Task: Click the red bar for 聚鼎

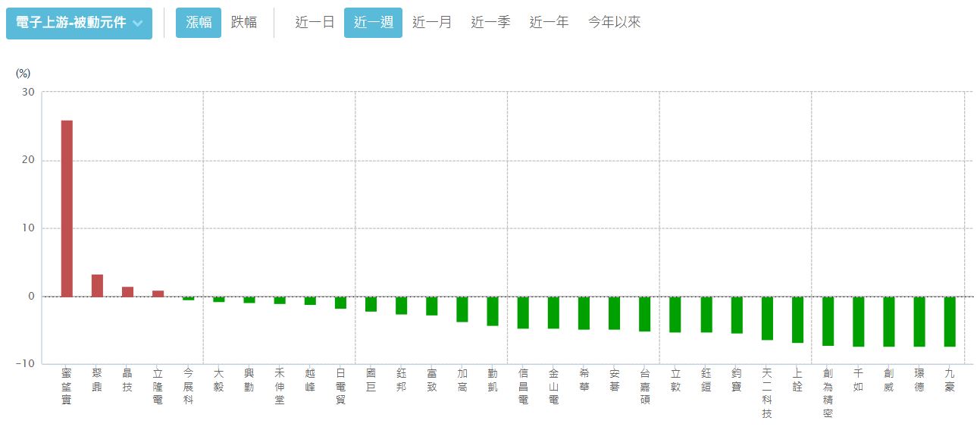Action: (x=97, y=286)
